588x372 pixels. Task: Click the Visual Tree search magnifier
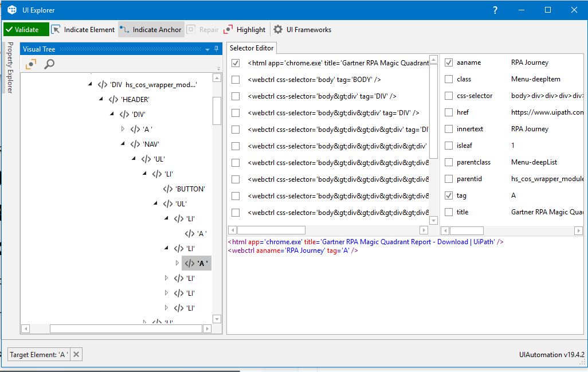pyautogui.click(x=49, y=64)
